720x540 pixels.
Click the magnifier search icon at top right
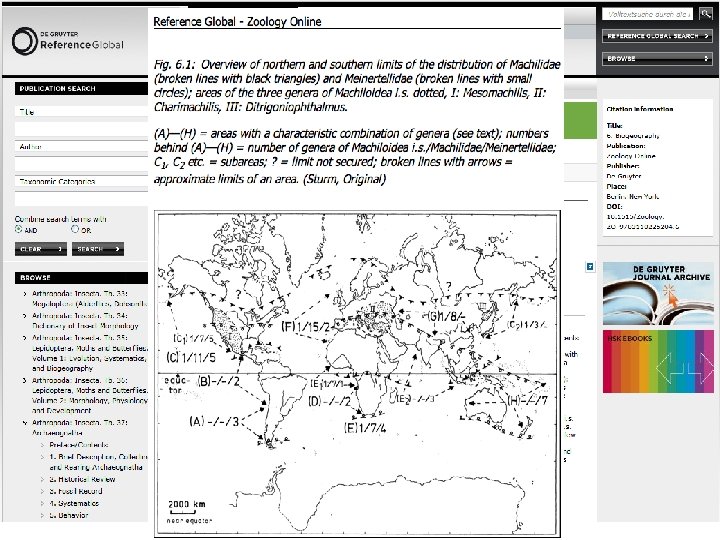tap(705, 14)
